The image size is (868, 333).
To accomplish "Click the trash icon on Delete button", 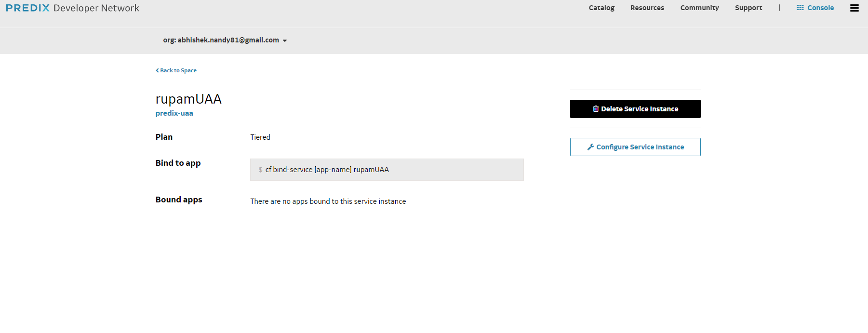I will click(596, 109).
